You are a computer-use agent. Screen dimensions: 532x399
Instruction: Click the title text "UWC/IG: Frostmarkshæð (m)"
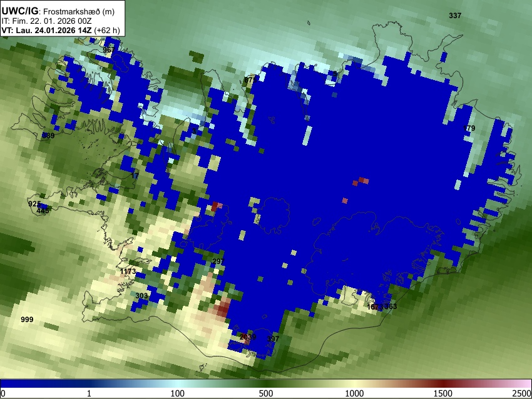[58, 11]
